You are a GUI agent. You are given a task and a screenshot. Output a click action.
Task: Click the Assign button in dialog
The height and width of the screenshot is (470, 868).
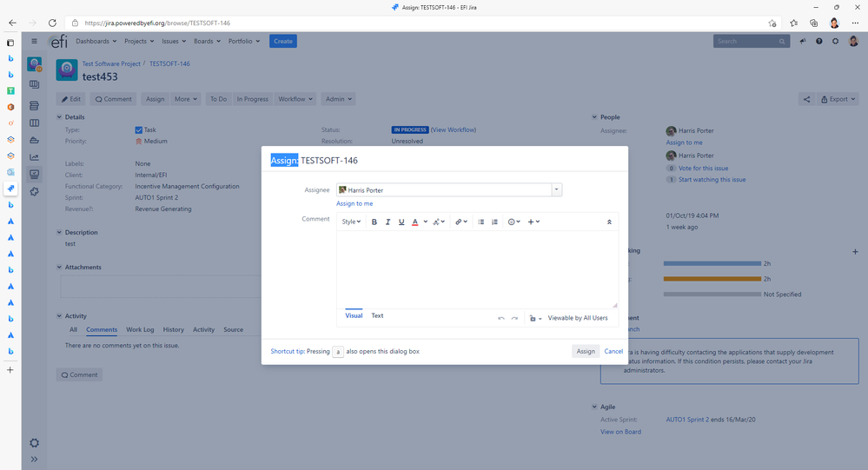(x=586, y=352)
